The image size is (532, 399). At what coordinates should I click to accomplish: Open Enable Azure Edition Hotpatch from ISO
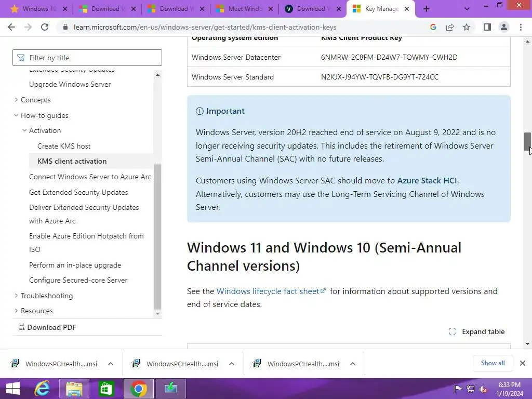pyautogui.click(x=86, y=243)
